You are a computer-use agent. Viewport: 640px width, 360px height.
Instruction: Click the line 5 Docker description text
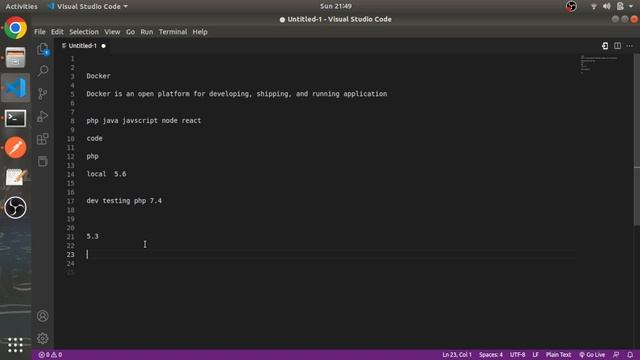(237, 94)
